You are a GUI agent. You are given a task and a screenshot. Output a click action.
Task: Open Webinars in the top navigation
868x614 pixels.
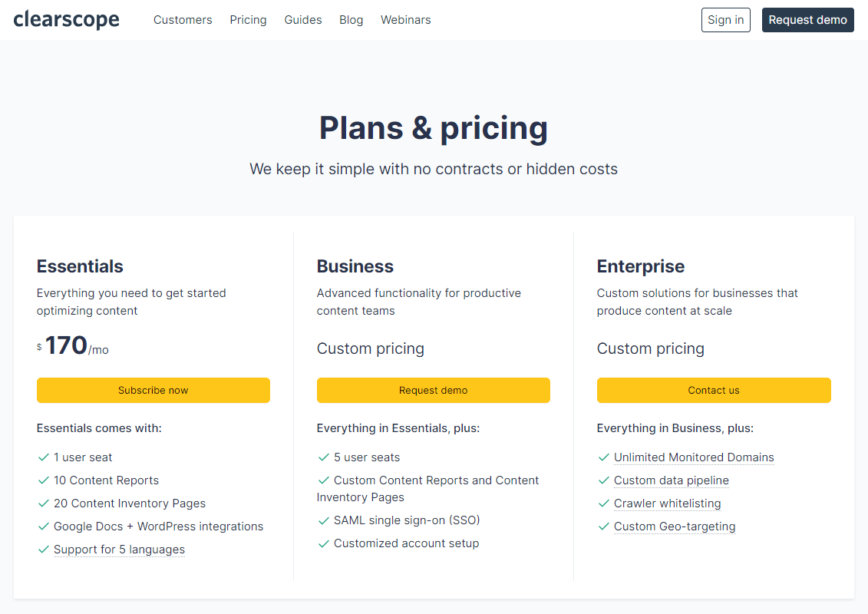tap(405, 20)
